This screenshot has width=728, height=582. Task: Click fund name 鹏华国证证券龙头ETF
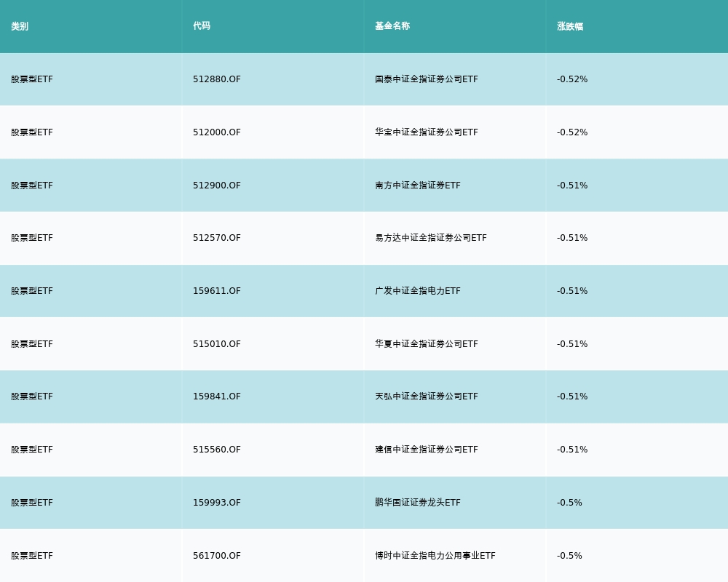(x=418, y=503)
